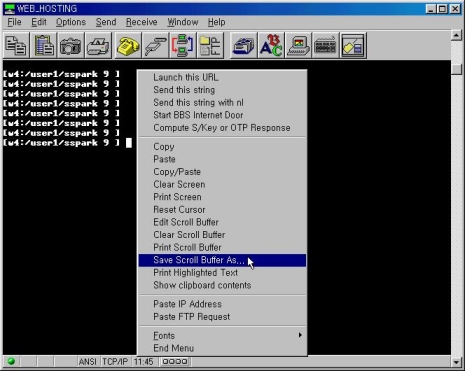The image size is (465, 371).
Task: Click the cable connector toolbar icon
Action: [155, 45]
